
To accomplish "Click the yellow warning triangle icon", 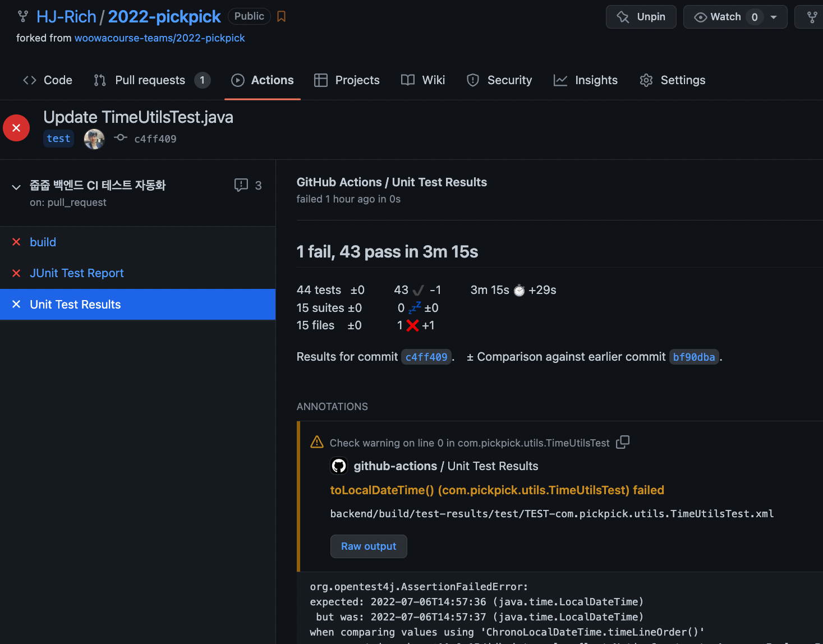I will pyautogui.click(x=317, y=442).
